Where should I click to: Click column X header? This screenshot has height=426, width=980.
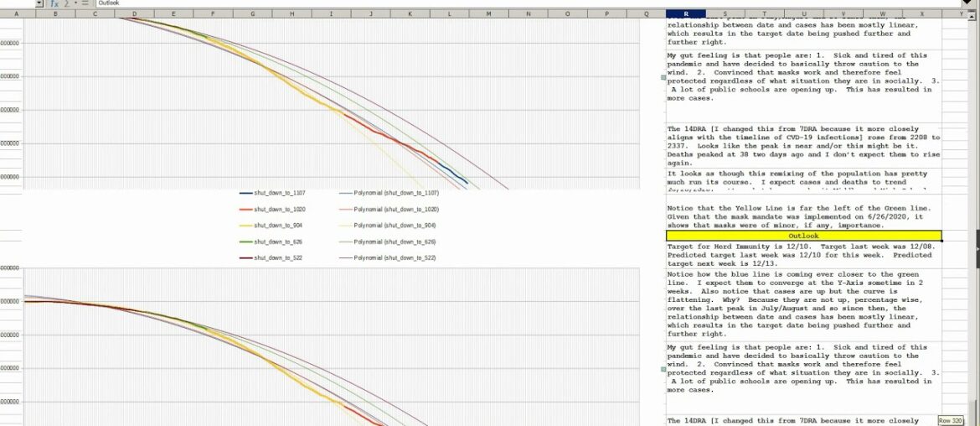click(922, 13)
